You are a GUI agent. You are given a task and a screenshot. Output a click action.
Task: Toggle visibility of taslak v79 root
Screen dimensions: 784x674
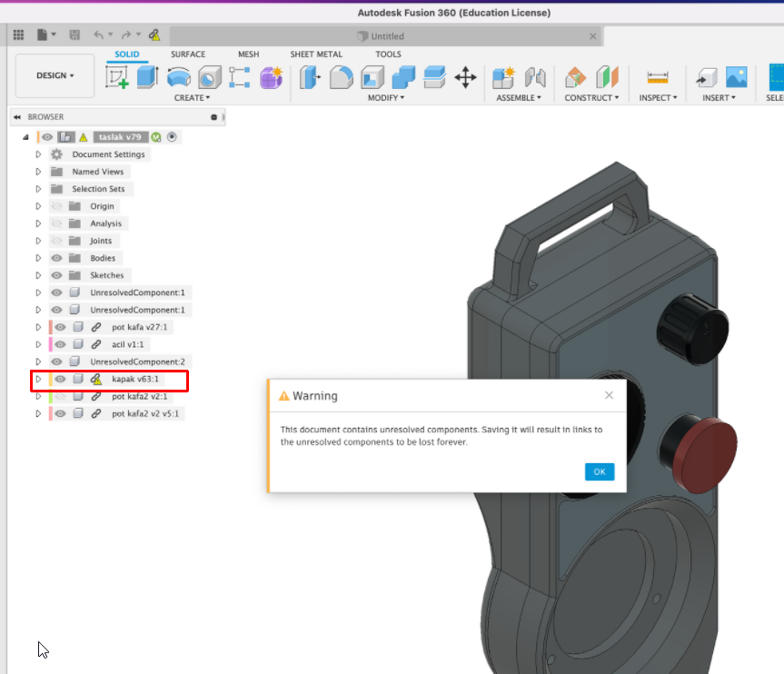[47, 137]
